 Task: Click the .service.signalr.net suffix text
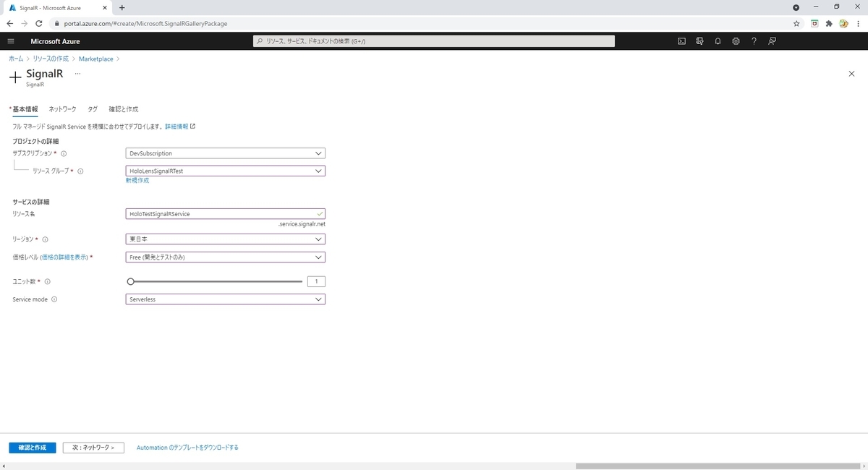(302, 224)
